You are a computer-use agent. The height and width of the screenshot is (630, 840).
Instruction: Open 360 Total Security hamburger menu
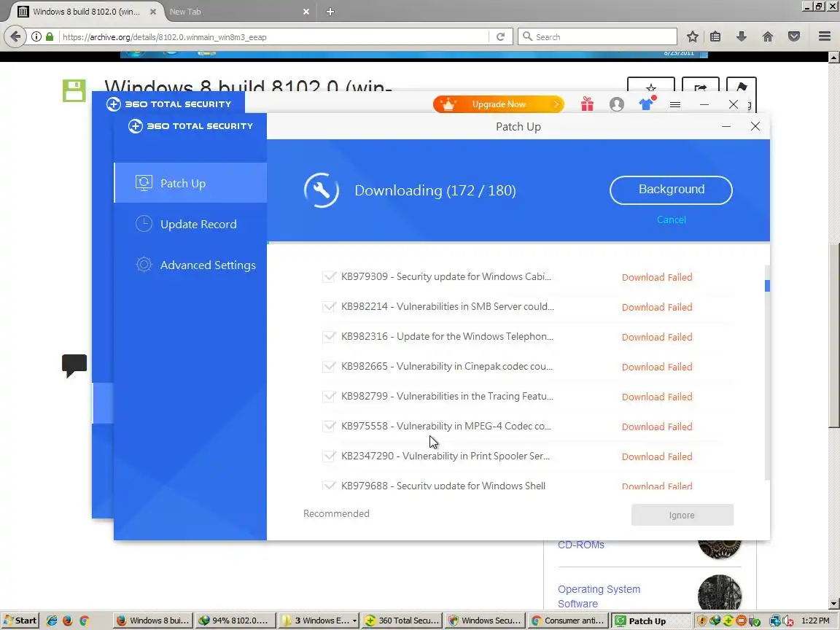tap(675, 104)
